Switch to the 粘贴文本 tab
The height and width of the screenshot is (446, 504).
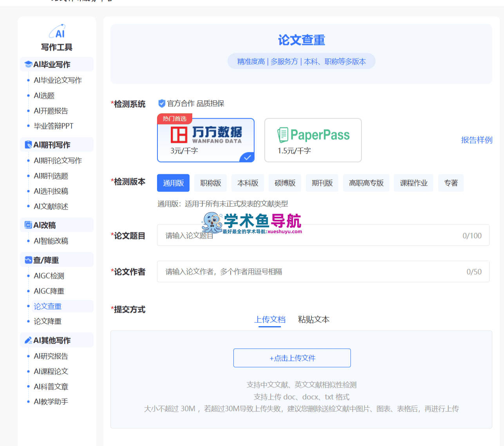click(x=314, y=319)
